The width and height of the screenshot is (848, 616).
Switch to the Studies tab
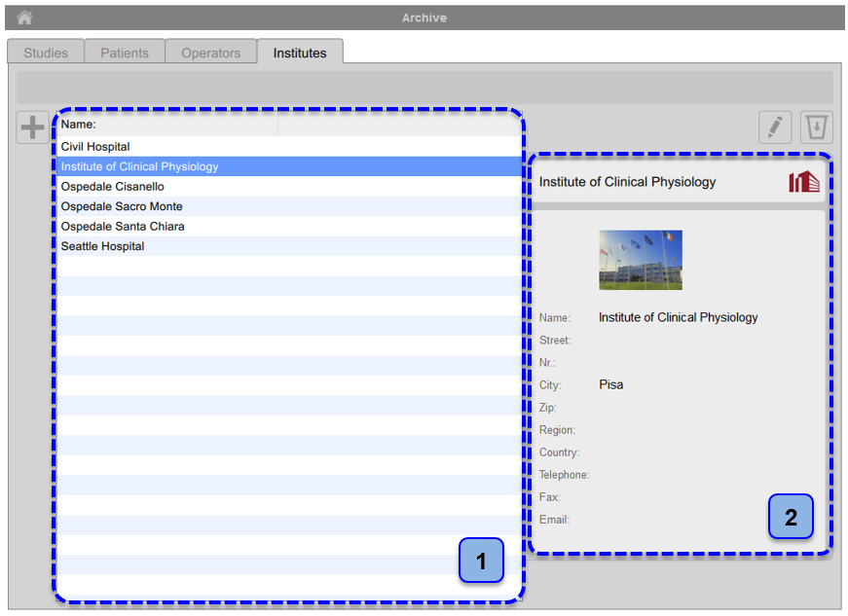(x=46, y=53)
